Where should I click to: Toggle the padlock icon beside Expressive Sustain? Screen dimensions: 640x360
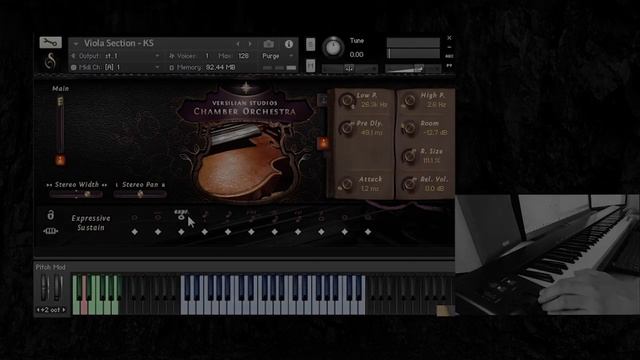coord(51,215)
